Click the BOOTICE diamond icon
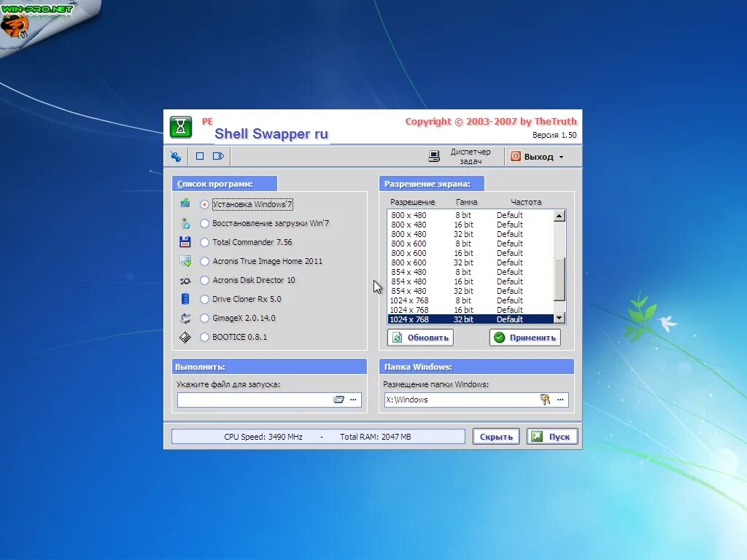The image size is (747, 560). click(x=185, y=337)
